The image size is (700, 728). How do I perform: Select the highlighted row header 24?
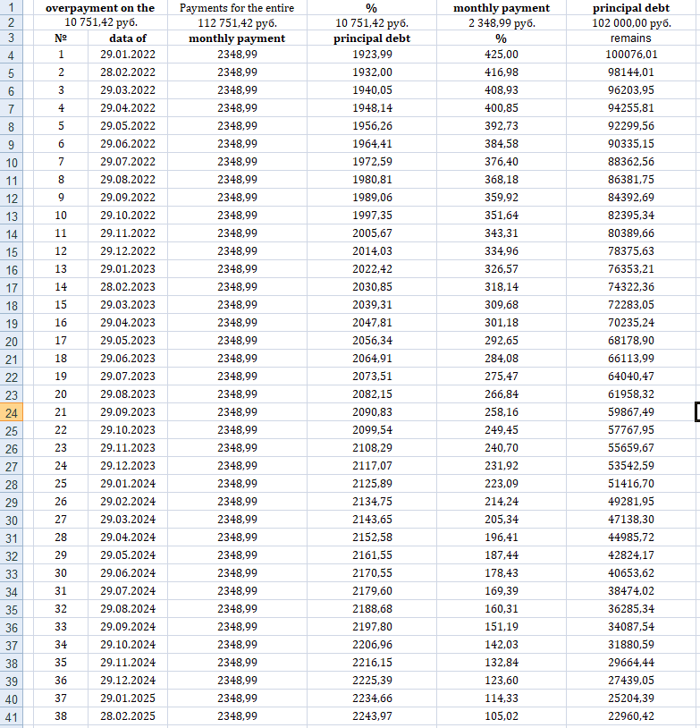coord(12,412)
